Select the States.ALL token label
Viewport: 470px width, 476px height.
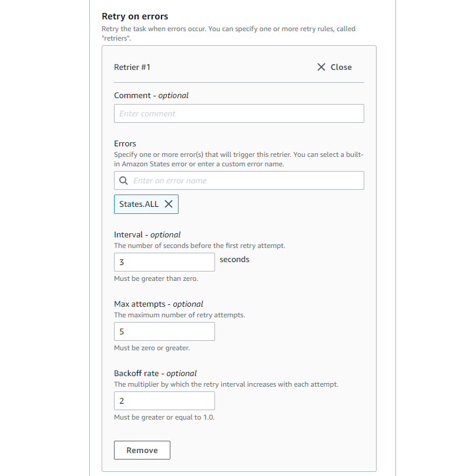click(x=139, y=204)
